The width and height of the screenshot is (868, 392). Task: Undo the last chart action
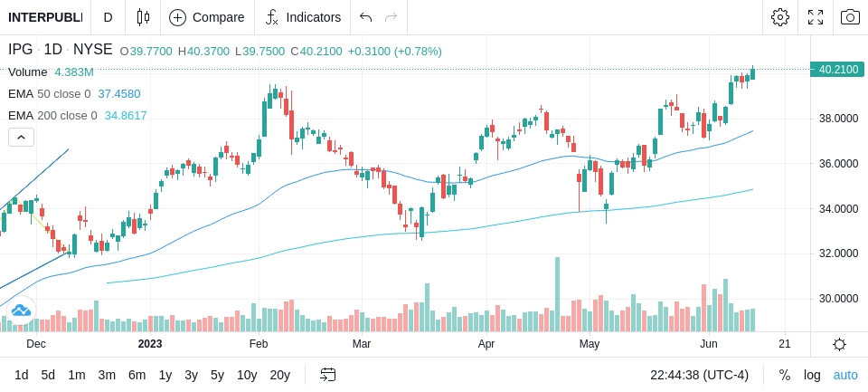pyautogui.click(x=365, y=17)
